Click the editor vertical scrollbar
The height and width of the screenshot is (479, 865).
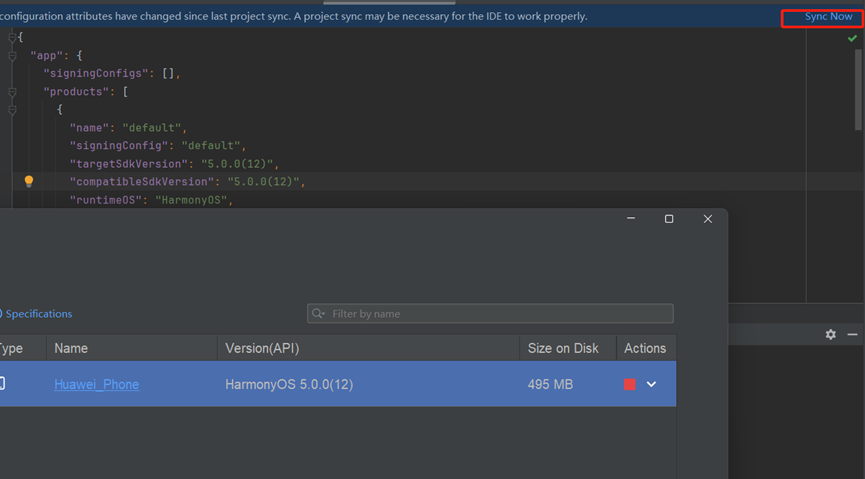click(858, 89)
